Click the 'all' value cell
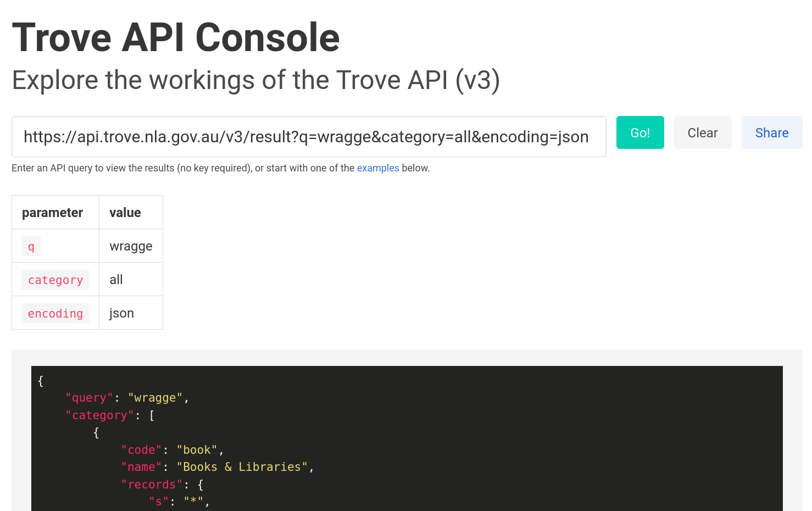812x511 pixels. point(131,280)
